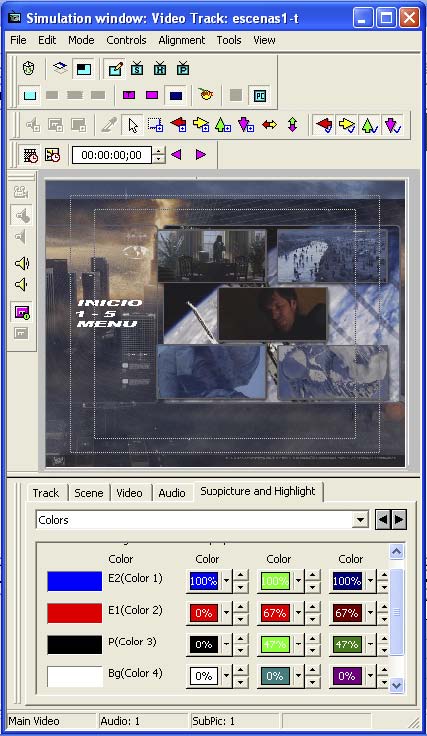This screenshot has height=736, width=427.
Task: Toggle the pressed split-screen display button
Action: pos(83,69)
